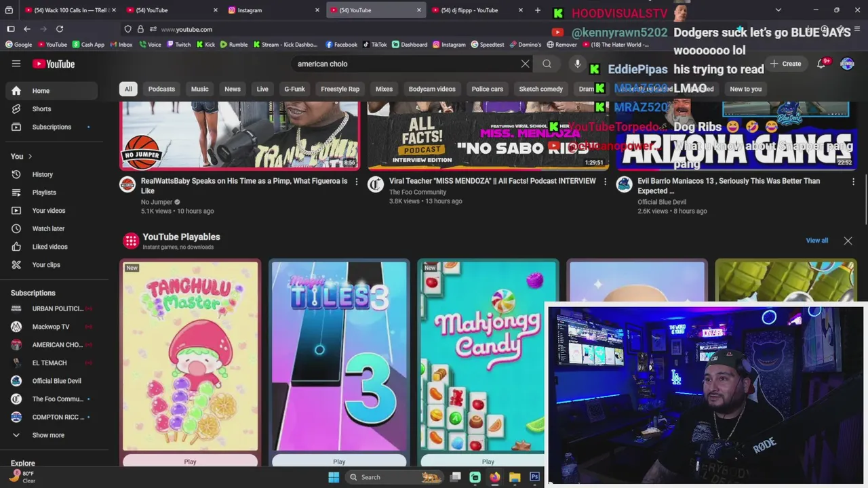The height and width of the screenshot is (488, 868).
Task: Open the No Jumper channel link
Action: click(157, 202)
